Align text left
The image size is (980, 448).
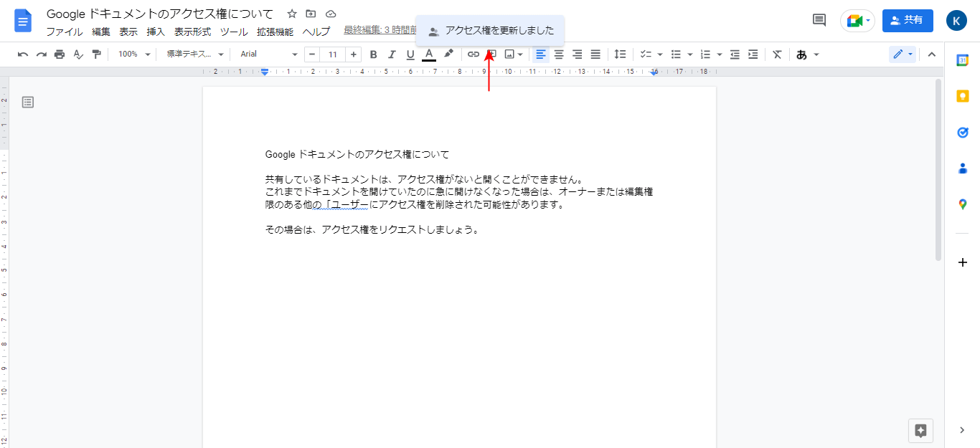pyautogui.click(x=541, y=54)
